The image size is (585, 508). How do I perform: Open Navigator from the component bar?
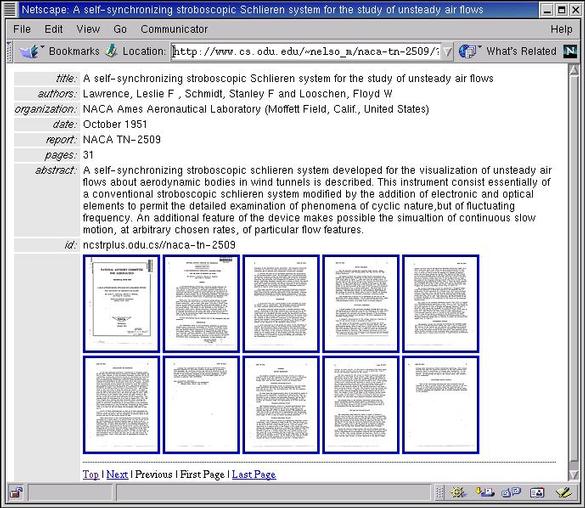pos(457,493)
